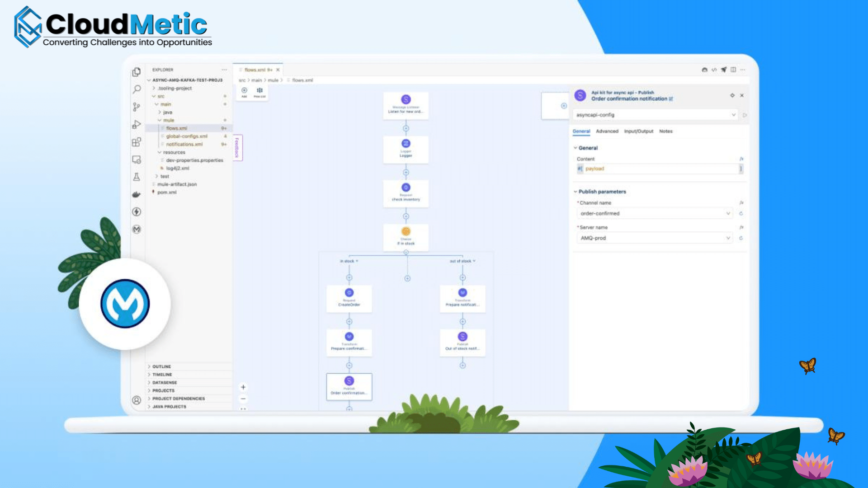Click the Add component toolbar button

[244, 92]
